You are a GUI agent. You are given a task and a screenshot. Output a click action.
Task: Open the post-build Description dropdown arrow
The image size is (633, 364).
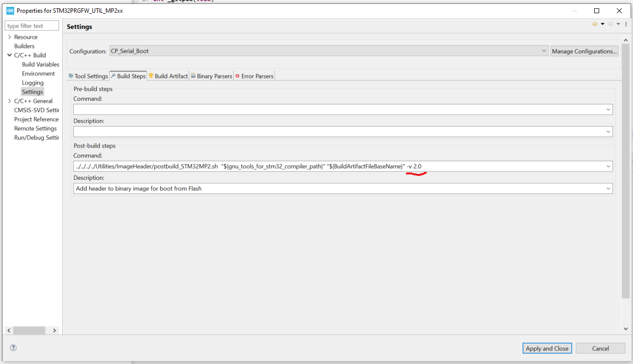click(608, 188)
